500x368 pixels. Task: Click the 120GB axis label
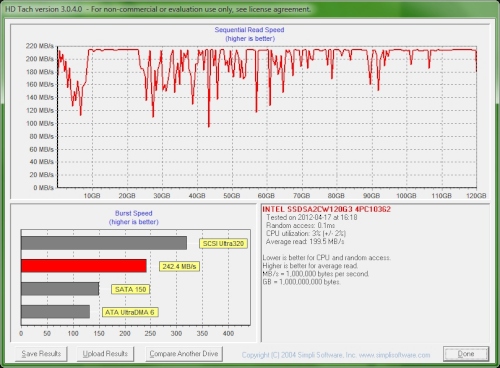(x=476, y=196)
